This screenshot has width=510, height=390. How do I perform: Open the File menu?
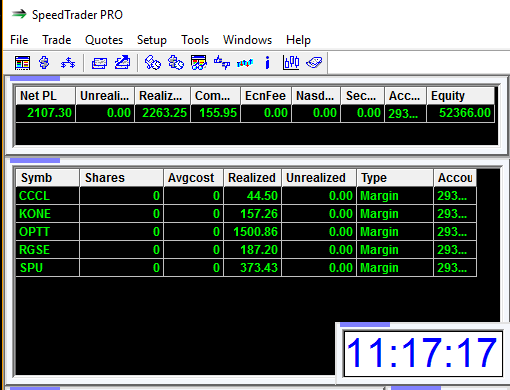(19, 40)
